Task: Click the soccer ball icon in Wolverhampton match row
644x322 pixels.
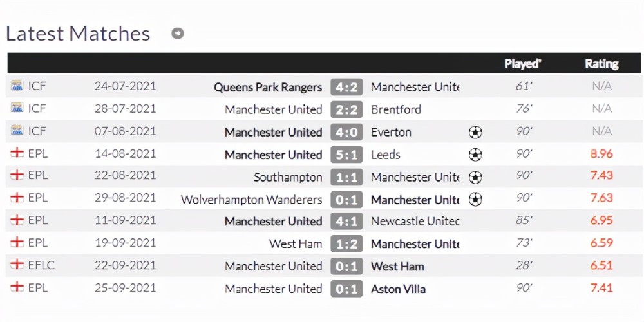Action: (475, 200)
